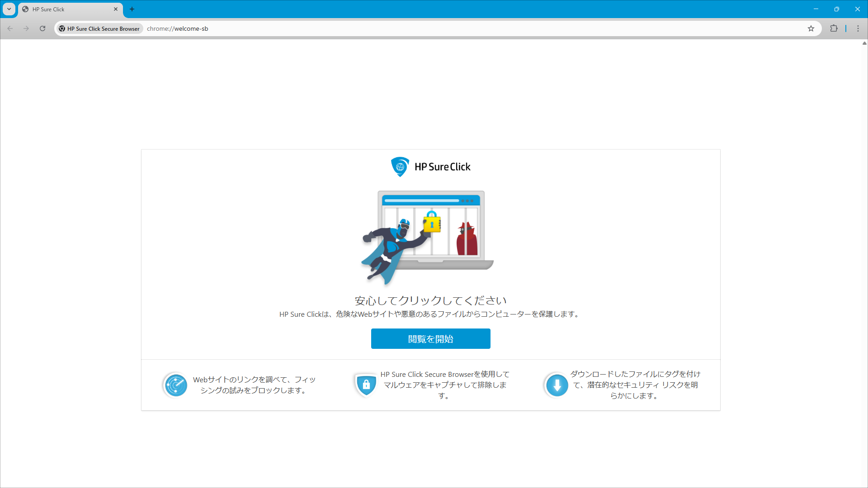Open a new tab with the plus button
Screen dimensions: 868x488
point(132,9)
